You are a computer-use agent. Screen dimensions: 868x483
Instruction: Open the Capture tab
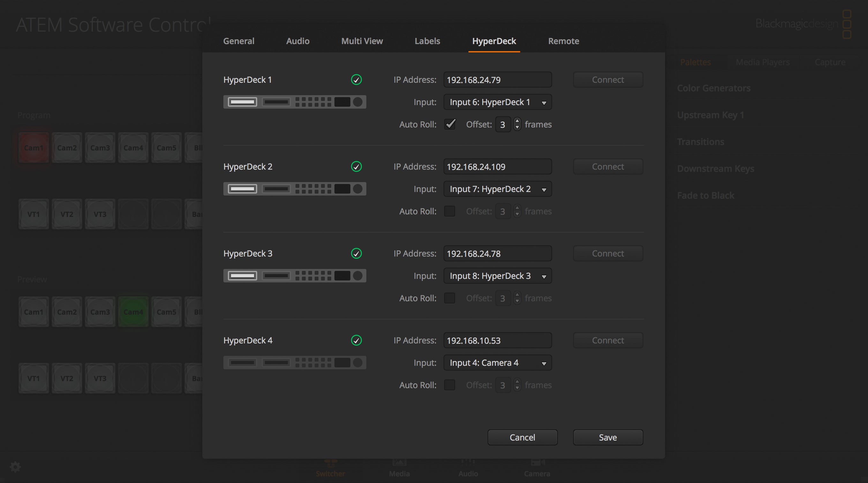coord(830,62)
